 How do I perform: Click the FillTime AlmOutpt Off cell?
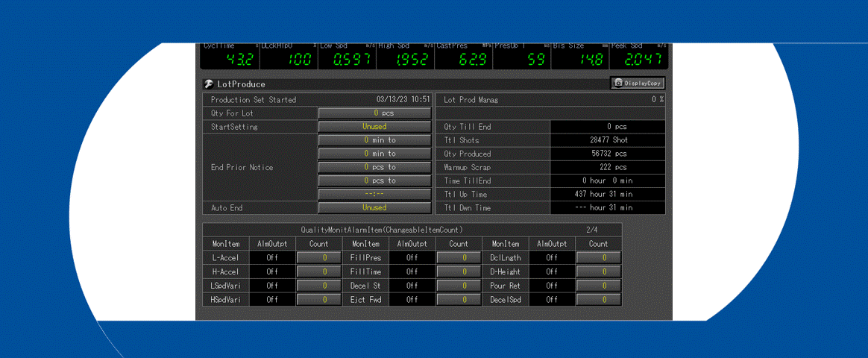click(412, 271)
